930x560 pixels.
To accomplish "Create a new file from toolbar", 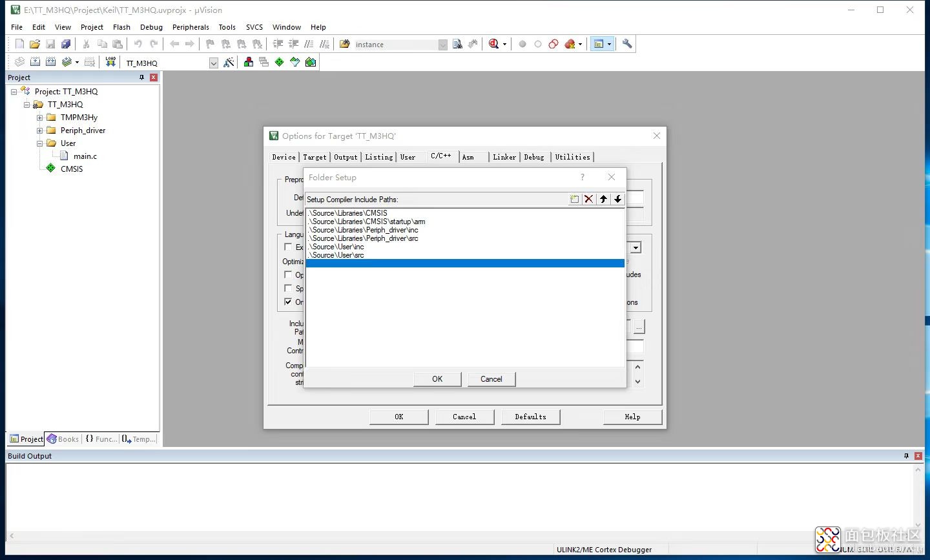I will [x=19, y=44].
